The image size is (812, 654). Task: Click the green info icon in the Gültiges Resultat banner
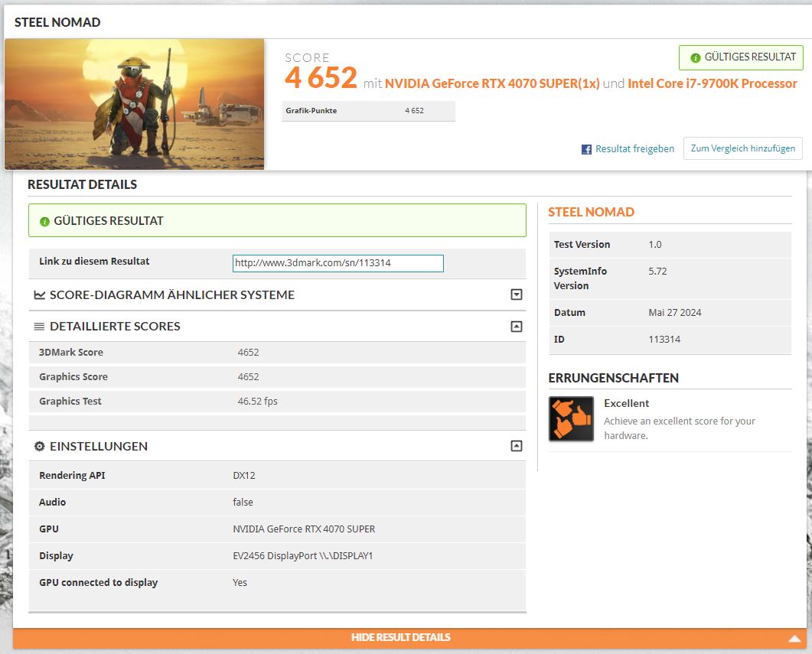(44, 221)
